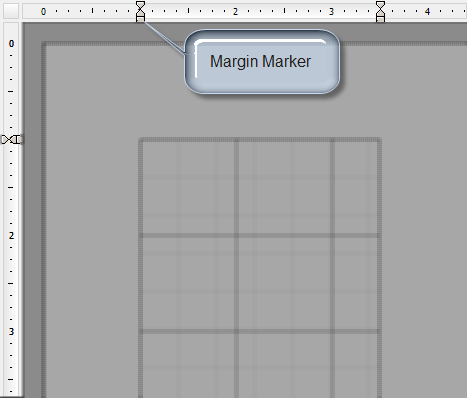Click number 2 on the horizontal ruler

click(x=235, y=12)
